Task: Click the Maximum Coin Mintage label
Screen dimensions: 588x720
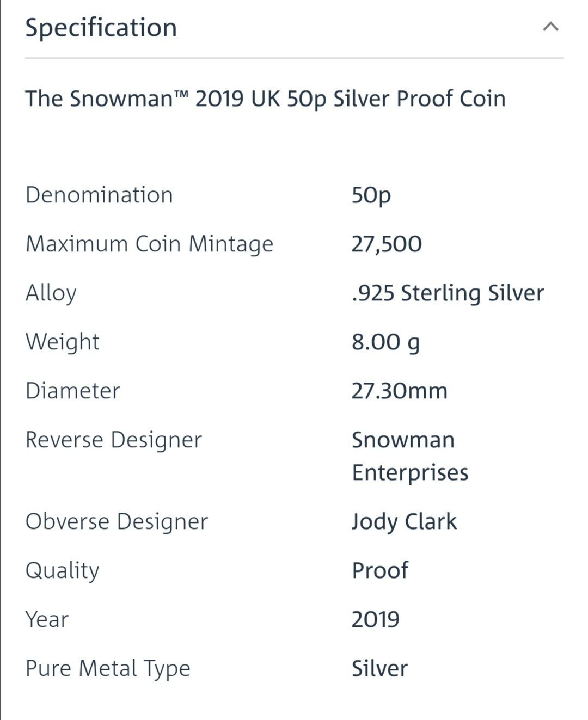Action: pyautogui.click(x=149, y=244)
